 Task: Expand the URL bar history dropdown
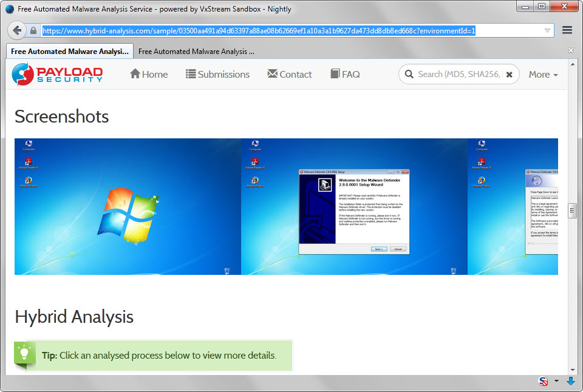coord(547,30)
